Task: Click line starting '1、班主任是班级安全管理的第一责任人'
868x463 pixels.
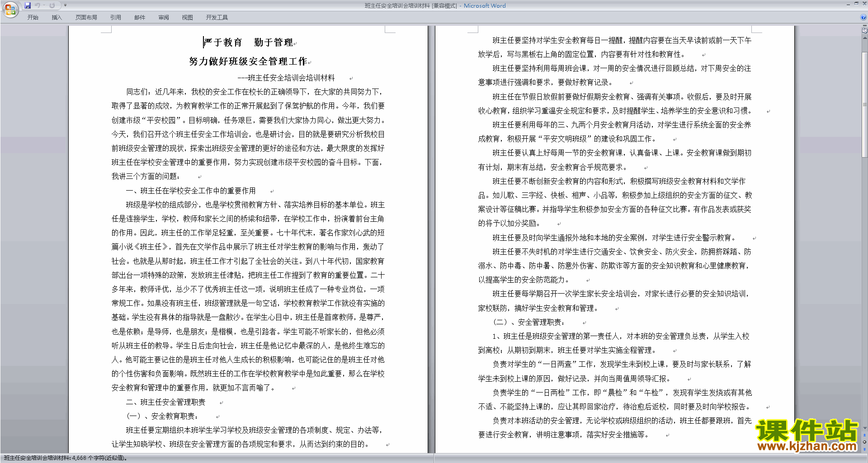Action: 621,336
